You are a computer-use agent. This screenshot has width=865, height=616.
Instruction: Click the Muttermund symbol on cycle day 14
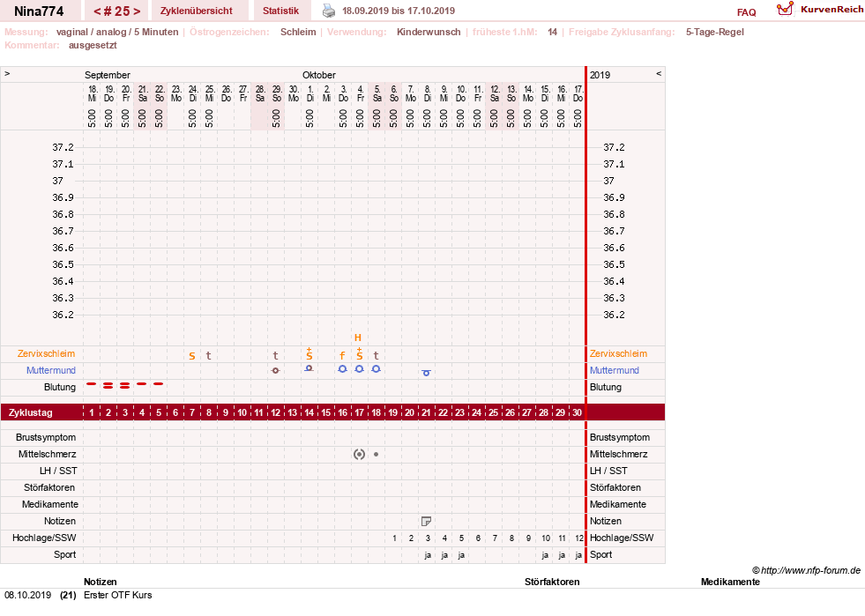pyautogui.click(x=309, y=368)
